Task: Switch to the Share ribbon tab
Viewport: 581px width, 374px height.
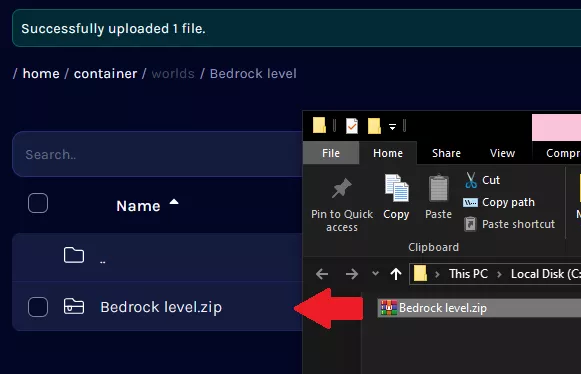Action: coord(446,153)
